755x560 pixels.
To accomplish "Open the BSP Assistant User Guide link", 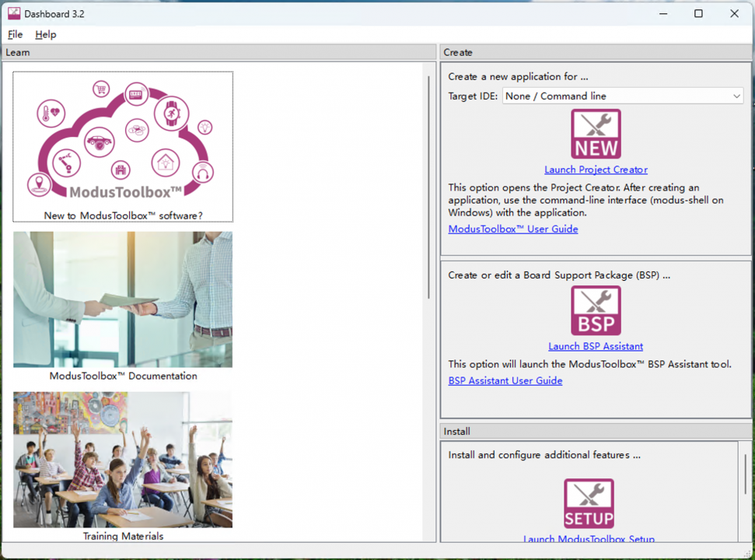I will [x=505, y=380].
